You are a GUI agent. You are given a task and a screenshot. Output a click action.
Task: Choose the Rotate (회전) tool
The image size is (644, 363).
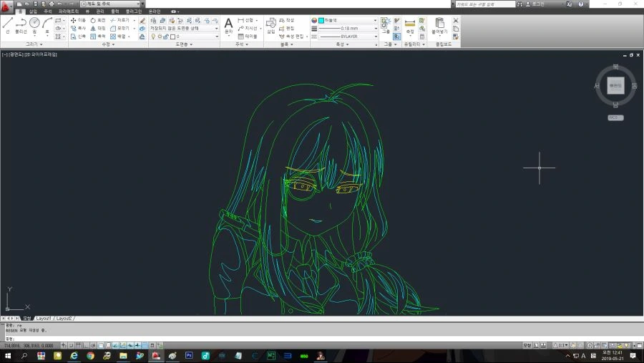point(98,20)
